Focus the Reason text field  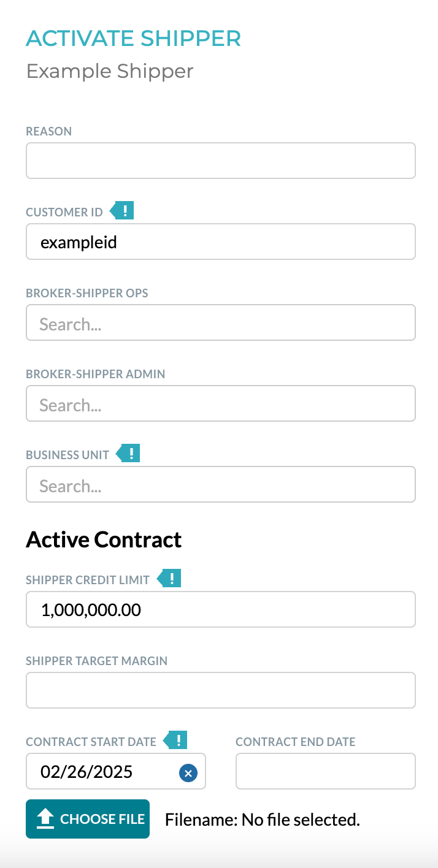pos(221,161)
